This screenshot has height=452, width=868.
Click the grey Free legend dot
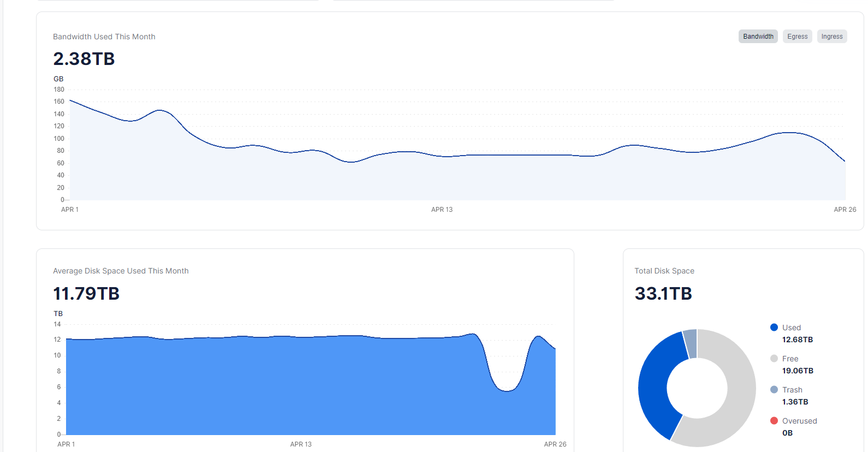pos(774,359)
